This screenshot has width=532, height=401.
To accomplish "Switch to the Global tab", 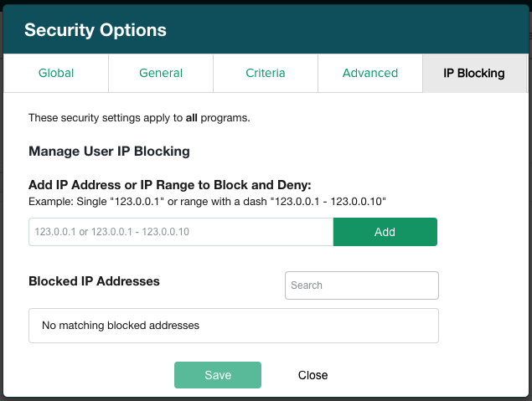I will coord(56,73).
